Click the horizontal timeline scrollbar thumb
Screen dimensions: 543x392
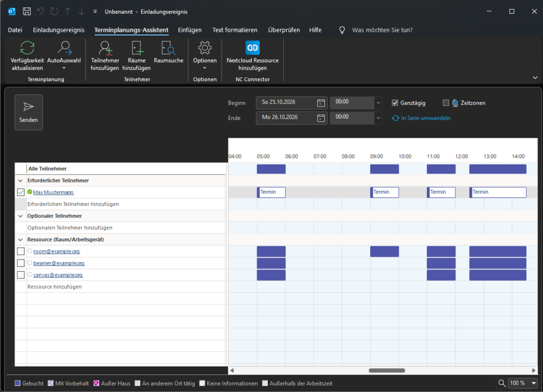click(387, 371)
